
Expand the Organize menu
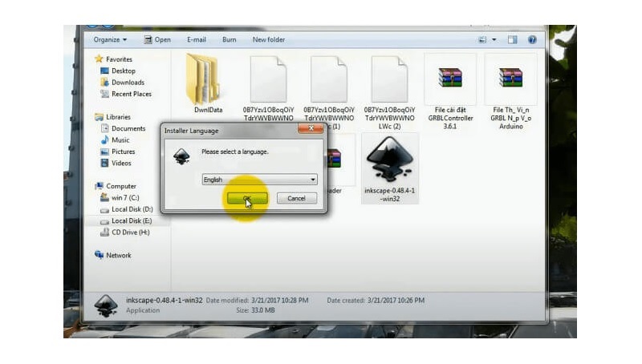(109, 39)
